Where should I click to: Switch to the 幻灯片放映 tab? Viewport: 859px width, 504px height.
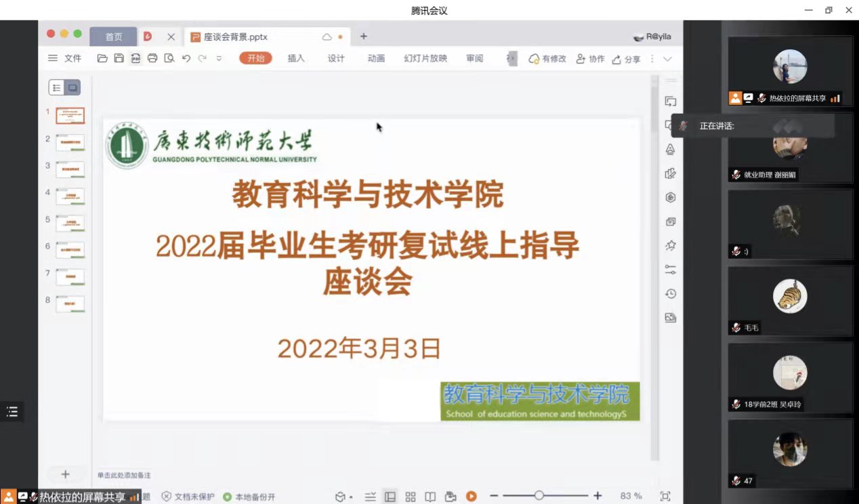(425, 59)
